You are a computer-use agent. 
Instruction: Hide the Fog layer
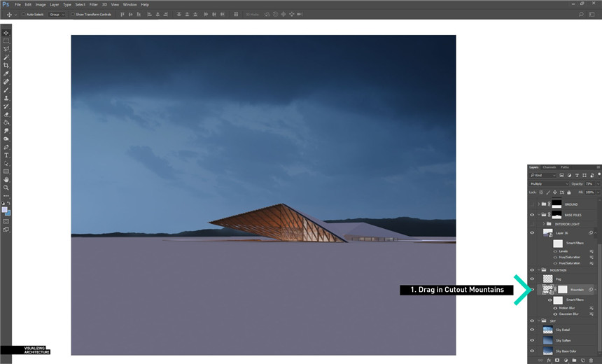click(532, 279)
